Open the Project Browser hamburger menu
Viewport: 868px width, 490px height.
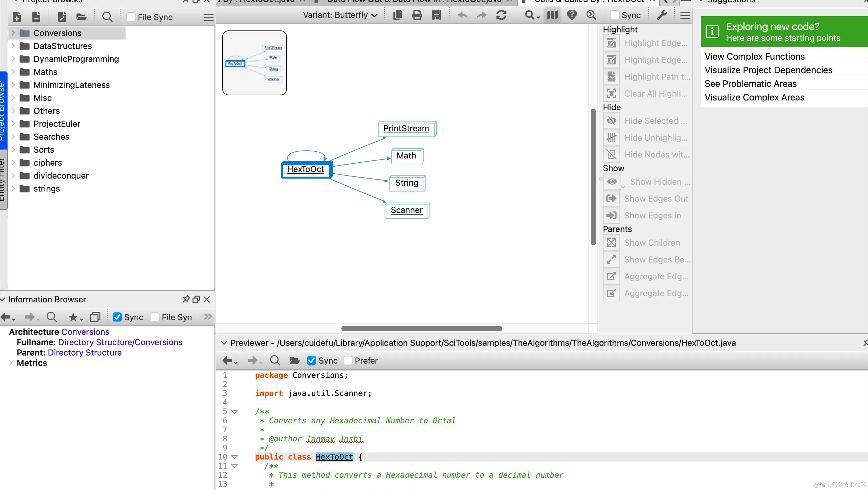[x=208, y=17]
